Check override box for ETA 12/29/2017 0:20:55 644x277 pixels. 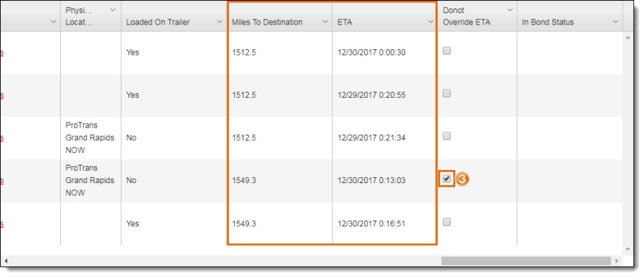coord(447,93)
